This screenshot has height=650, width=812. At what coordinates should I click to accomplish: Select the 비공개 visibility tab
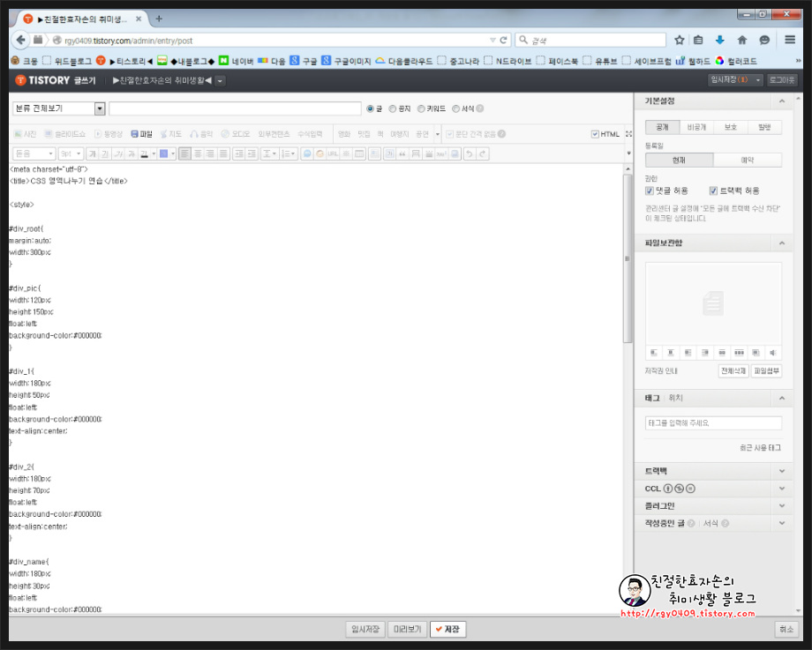click(696, 127)
